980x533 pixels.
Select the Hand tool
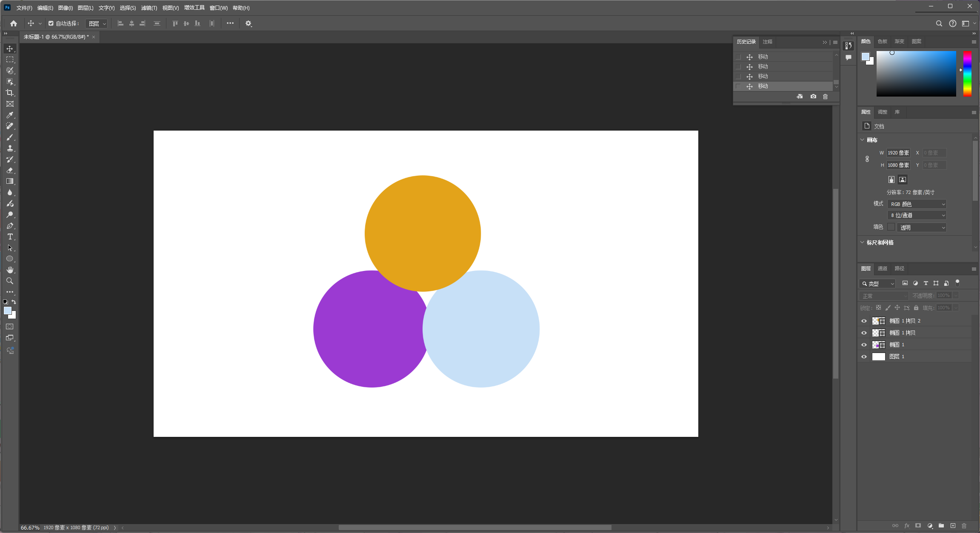pyautogui.click(x=10, y=270)
